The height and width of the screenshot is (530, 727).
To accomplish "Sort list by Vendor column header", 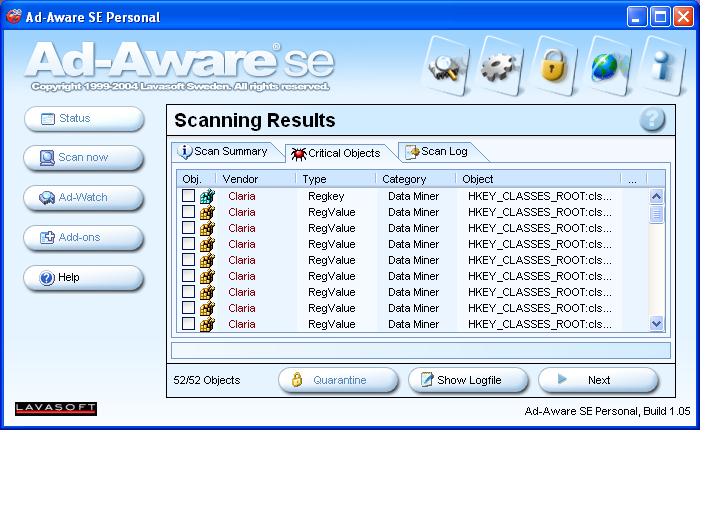I will click(256, 179).
